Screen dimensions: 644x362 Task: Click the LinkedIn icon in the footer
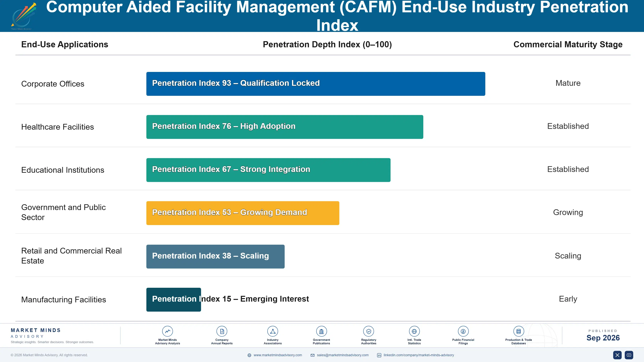[x=379, y=355]
